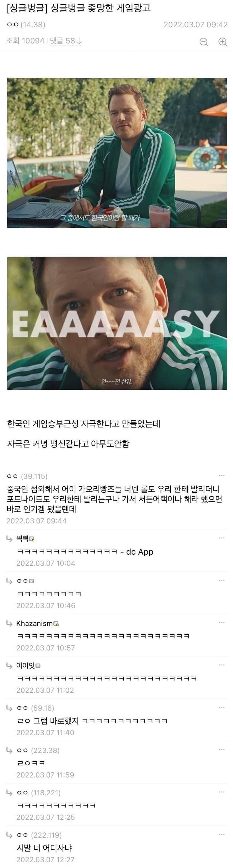The height and width of the screenshot is (868, 233).
Task: Click the reply arrow beside ㅇㅇ (223.38)
Action: tap(9, 750)
